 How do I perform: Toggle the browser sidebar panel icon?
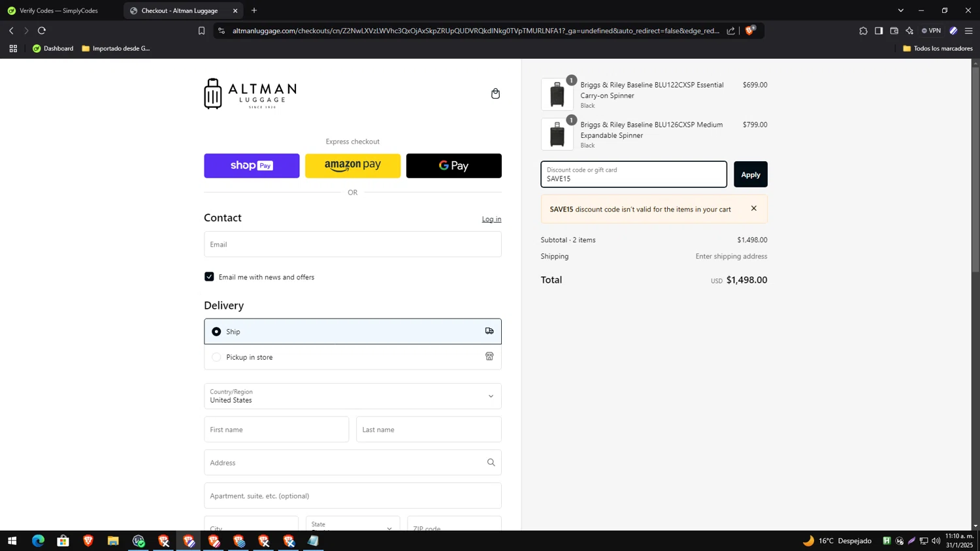coord(879,31)
